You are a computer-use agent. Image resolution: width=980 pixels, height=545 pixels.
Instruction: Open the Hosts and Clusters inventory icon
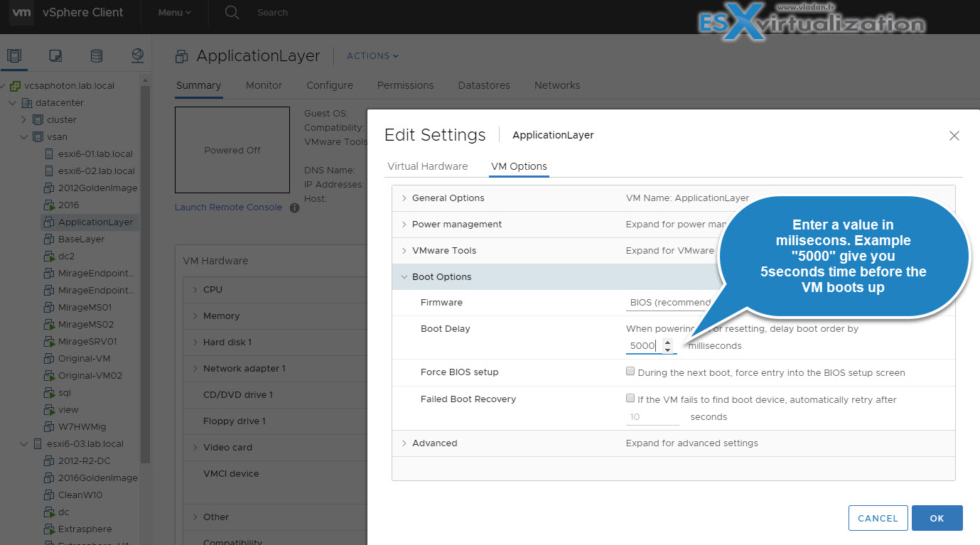coord(14,55)
